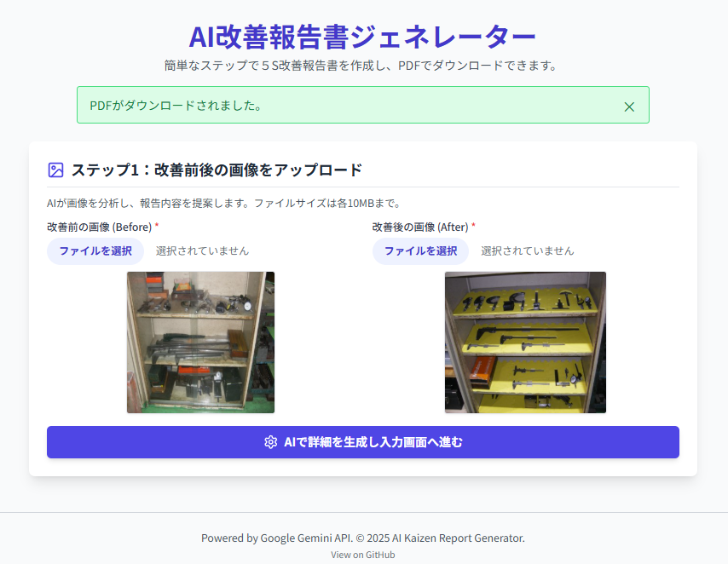Click '選択されていません' under the Before image label
This screenshot has width=728, height=564.
click(202, 251)
